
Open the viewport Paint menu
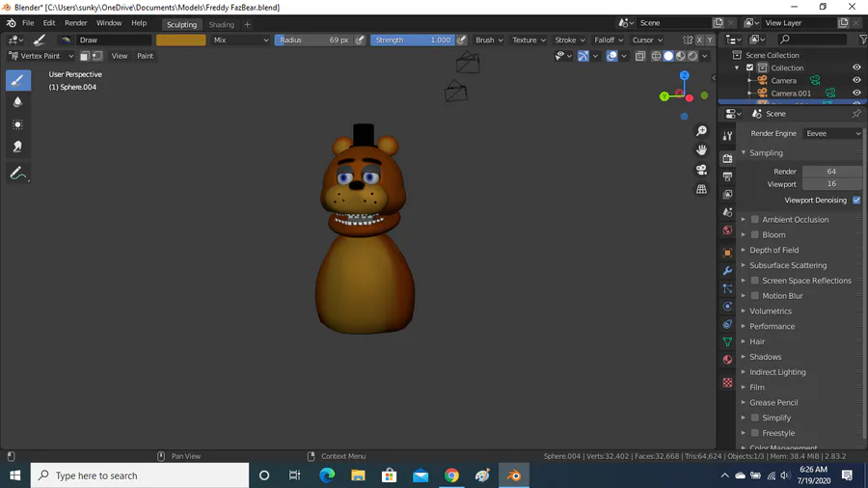(x=145, y=56)
